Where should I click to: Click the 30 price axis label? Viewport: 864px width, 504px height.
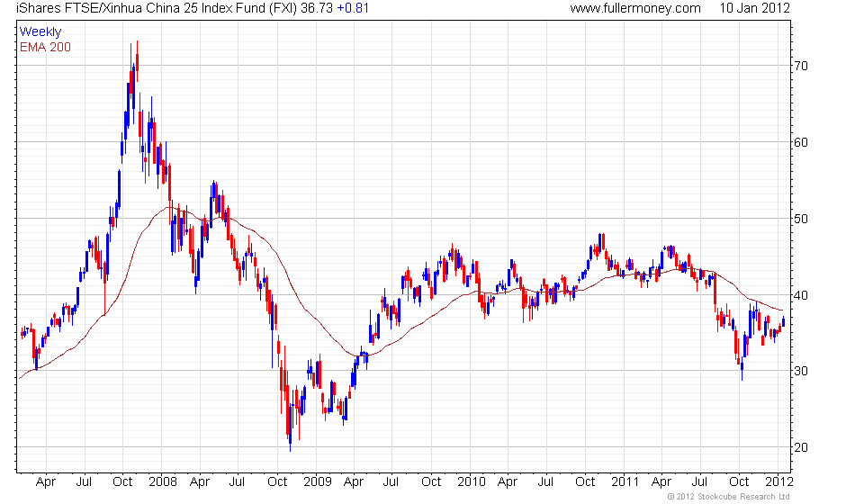click(x=801, y=372)
